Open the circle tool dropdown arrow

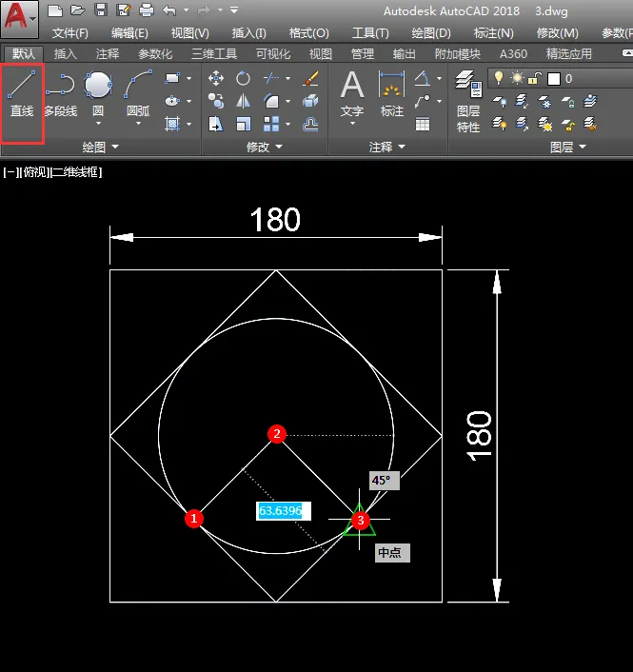[98, 124]
